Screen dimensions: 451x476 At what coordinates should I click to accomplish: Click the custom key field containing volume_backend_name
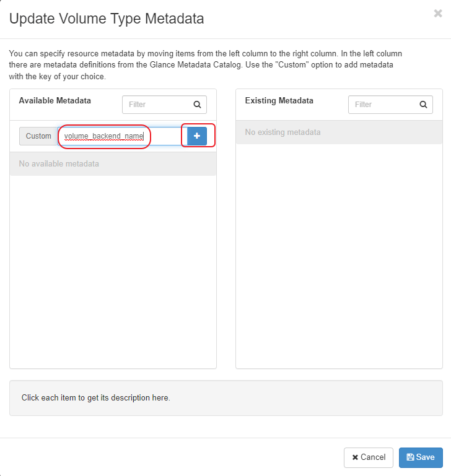pos(104,136)
